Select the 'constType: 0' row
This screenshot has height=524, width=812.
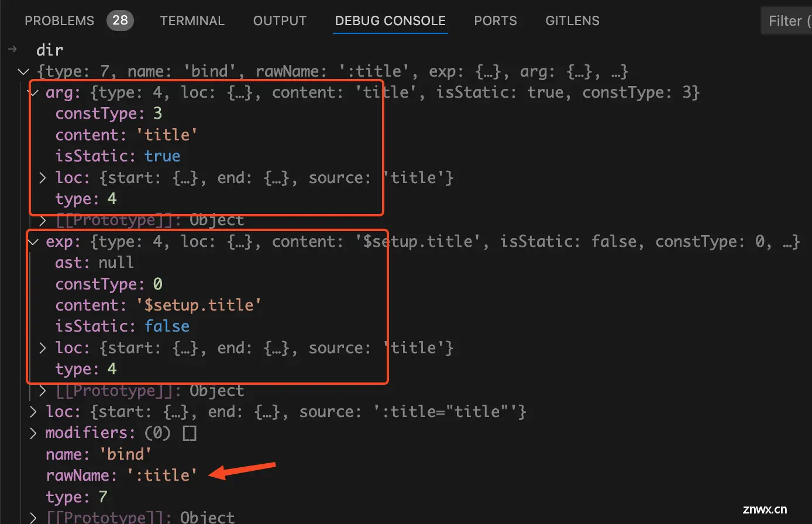click(109, 284)
